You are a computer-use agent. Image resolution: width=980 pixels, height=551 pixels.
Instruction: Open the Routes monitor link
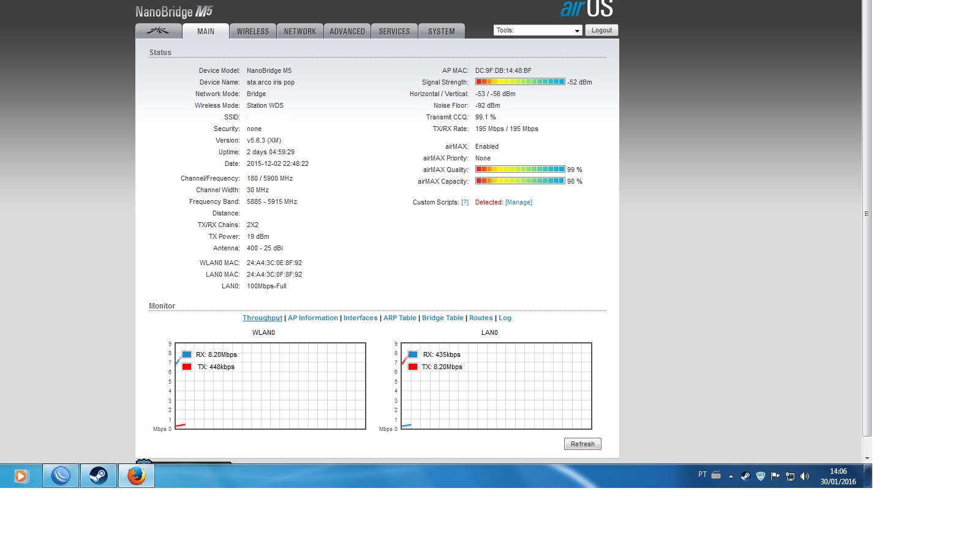(481, 318)
